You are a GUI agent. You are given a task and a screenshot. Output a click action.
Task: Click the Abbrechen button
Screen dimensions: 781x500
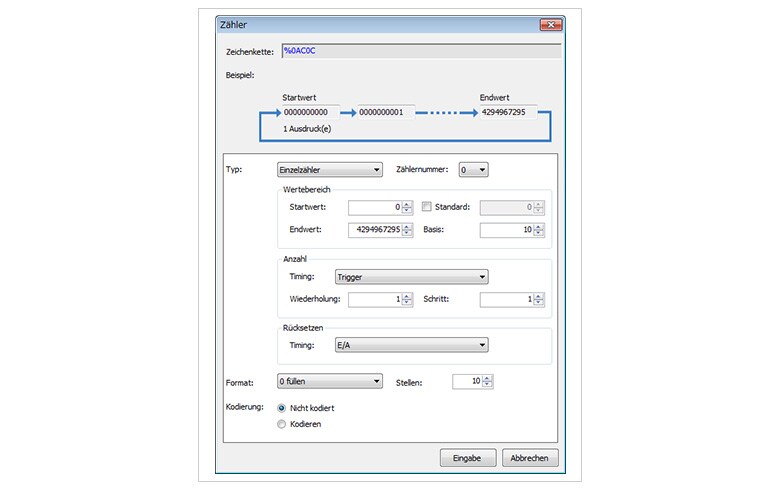click(x=530, y=458)
